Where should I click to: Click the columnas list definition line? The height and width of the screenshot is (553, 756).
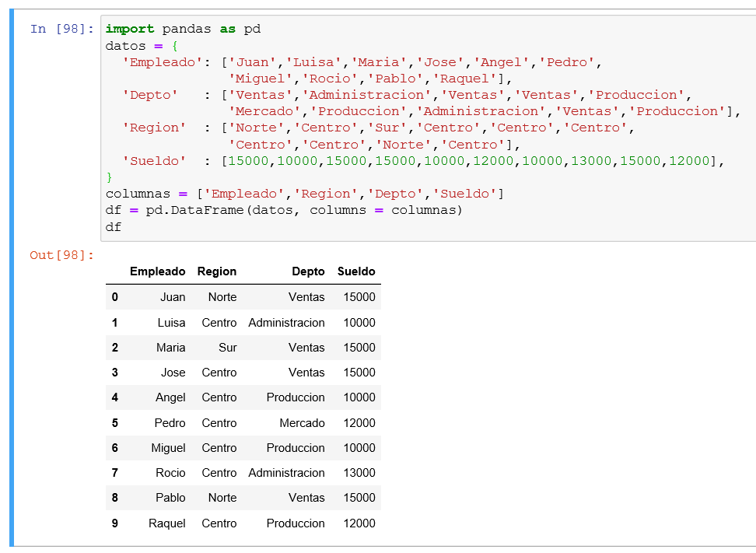(x=305, y=194)
